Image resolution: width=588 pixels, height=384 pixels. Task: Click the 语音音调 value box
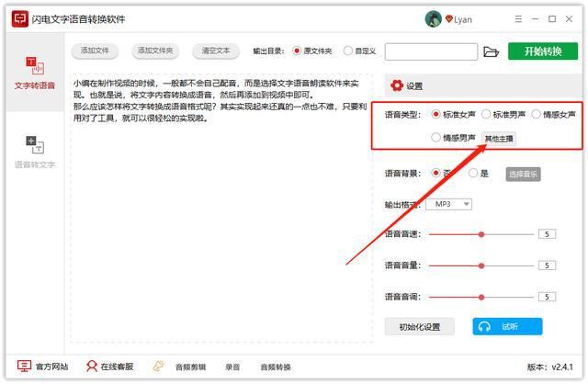(x=548, y=297)
